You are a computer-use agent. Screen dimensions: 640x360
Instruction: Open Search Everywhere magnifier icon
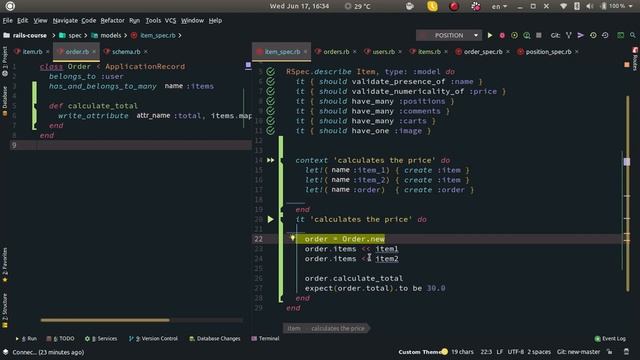633,36
